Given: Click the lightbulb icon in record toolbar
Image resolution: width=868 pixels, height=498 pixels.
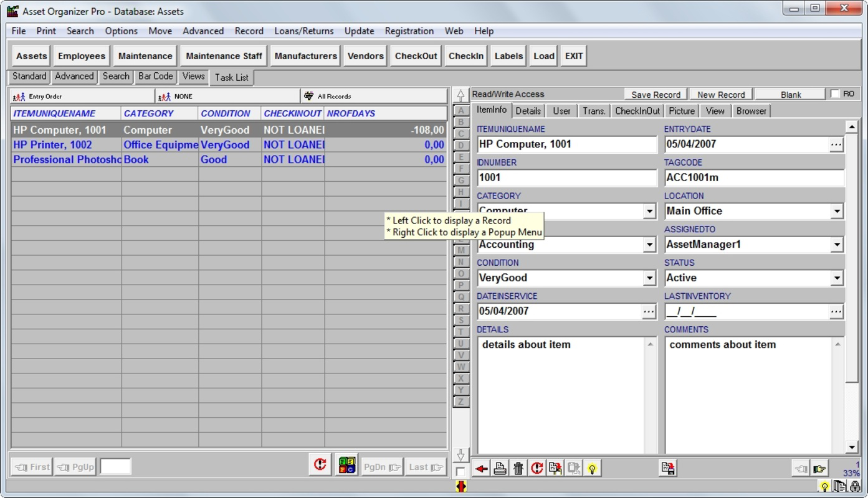Looking at the screenshot, I should click(x=593, y=469).
